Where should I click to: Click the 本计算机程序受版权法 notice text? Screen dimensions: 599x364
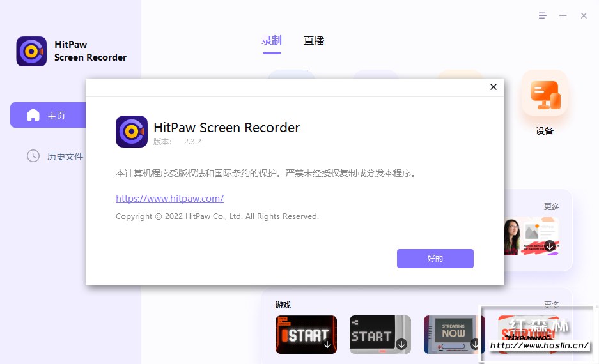point(265,173)
